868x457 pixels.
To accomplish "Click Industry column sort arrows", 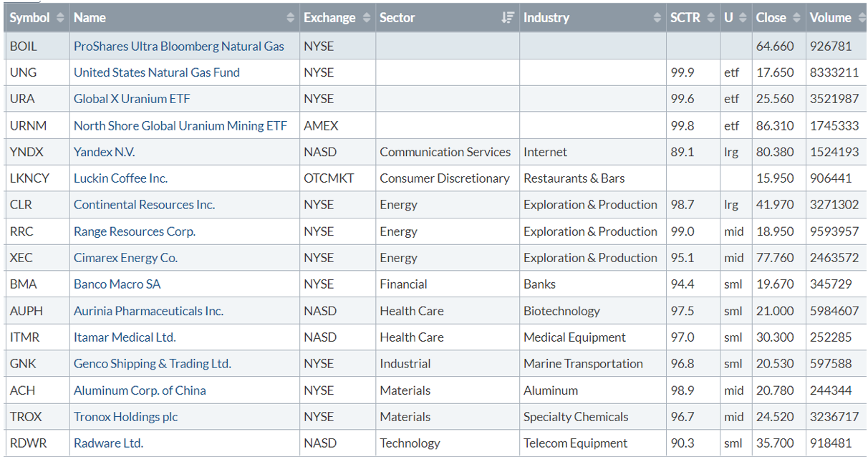I will click(x=657, y=18).
